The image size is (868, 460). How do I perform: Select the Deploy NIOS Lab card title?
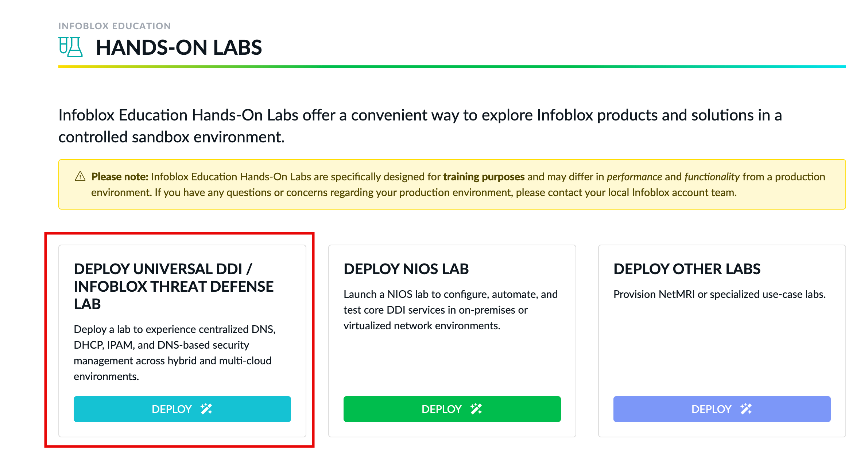point(406,269)
